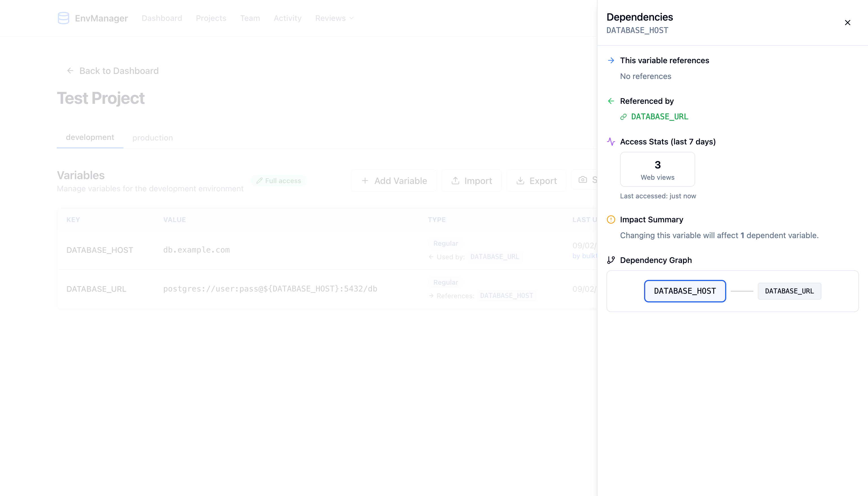Image resolution: width=868 pixels, height=496 pixels.
Task: Click the warning icon beside Impact Summary
Action: [x=610, y=220]
